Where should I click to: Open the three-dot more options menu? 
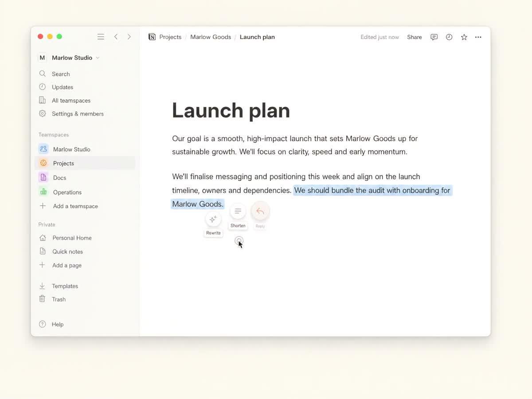pos(478,37)
